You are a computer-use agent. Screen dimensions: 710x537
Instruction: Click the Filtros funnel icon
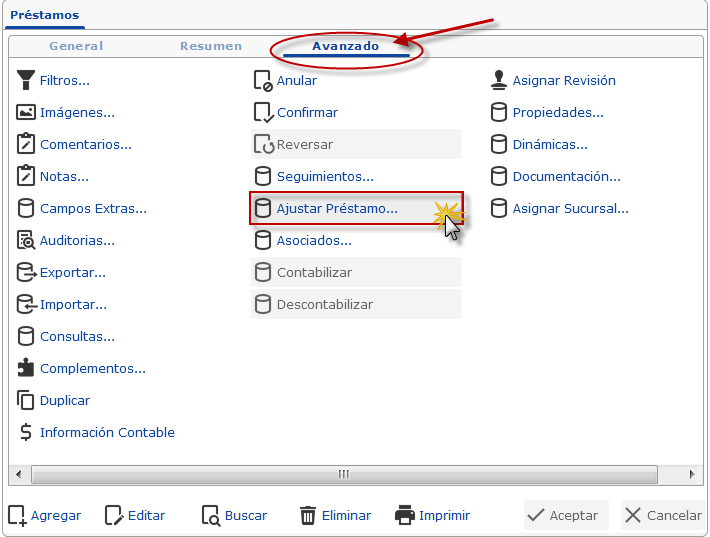tap(26, 80)
